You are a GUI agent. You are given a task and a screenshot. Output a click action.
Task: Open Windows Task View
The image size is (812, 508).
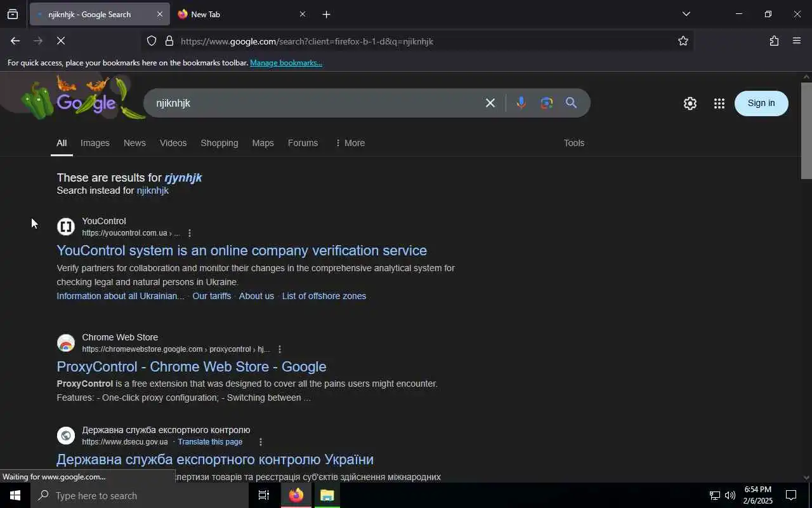pyautogui.click(x=264, y=495)
